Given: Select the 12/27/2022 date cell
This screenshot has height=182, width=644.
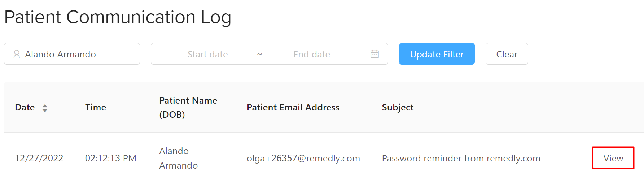Looking at the screenshot, I should 39,158.
